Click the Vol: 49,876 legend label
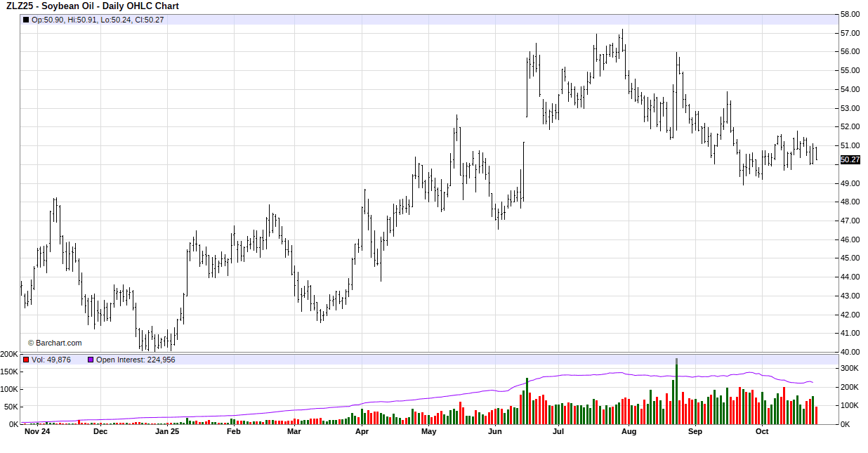The image size is (868, 453). point(51,360)
